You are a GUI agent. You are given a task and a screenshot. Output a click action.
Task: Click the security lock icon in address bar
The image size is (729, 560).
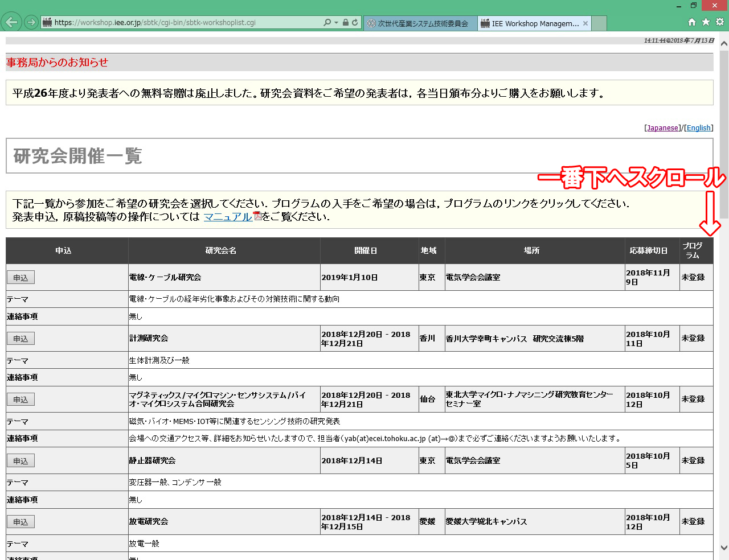click(345, 22)
